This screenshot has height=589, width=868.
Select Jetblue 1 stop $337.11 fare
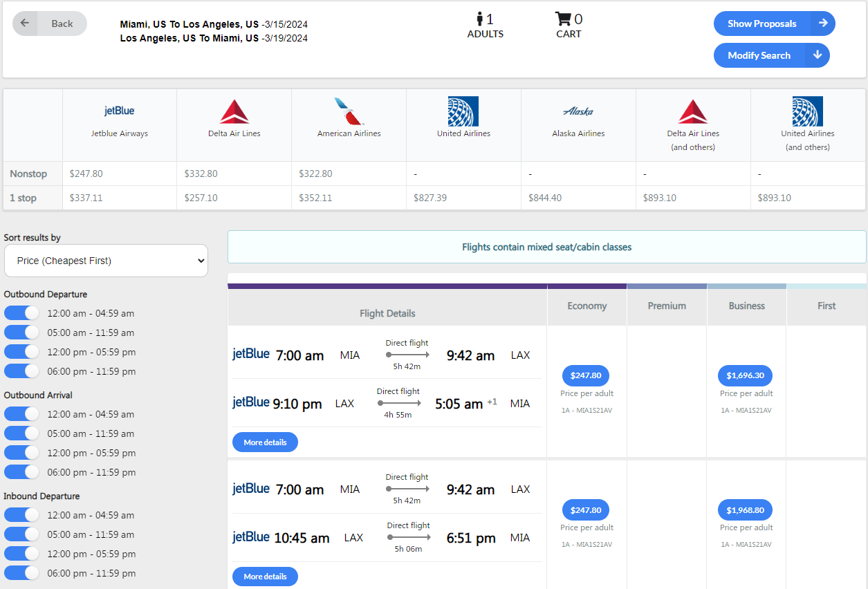coord(86,198)
